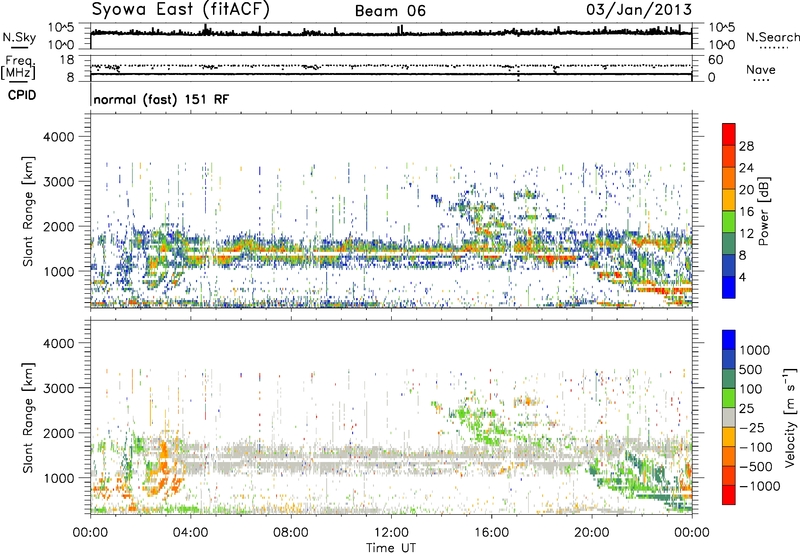This screenshot has width=800, height=554.
Task: Click the '-1000' tick on the velocity colorbar
Action: pyautogui.click(x=759, y=486)
